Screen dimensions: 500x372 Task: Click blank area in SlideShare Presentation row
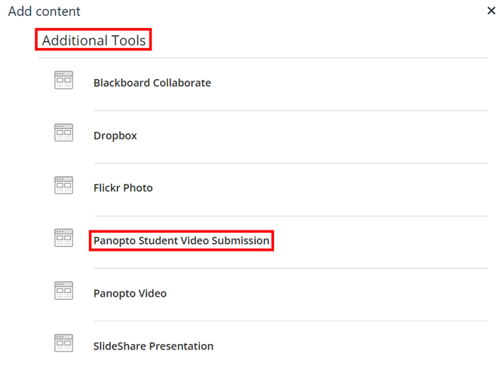pos(350,346)
